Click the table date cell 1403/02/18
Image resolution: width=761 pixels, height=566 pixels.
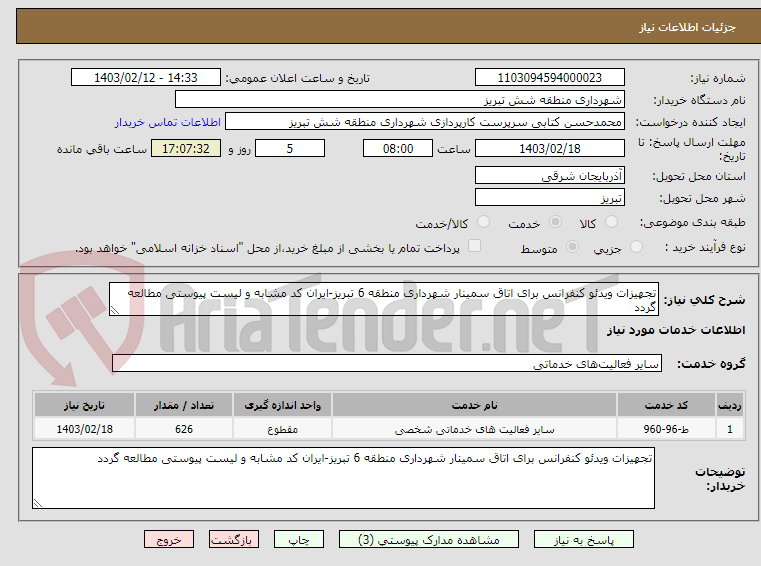tap(84, 430)
